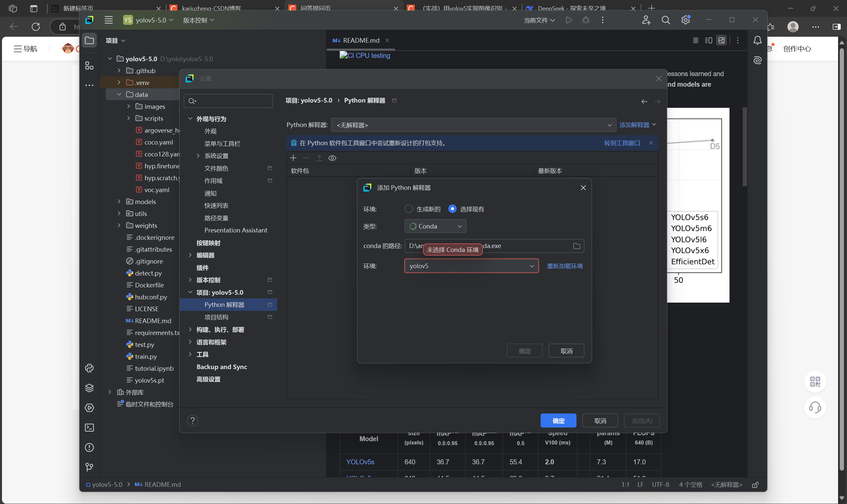Click the settings help question mark icon

click(x=193, y=421)
